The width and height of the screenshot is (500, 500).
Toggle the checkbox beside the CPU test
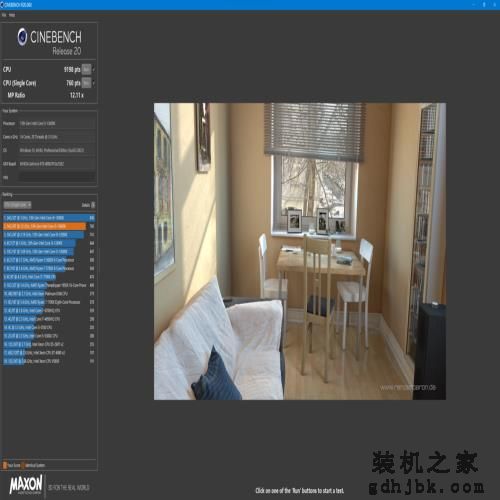point(94,70)
